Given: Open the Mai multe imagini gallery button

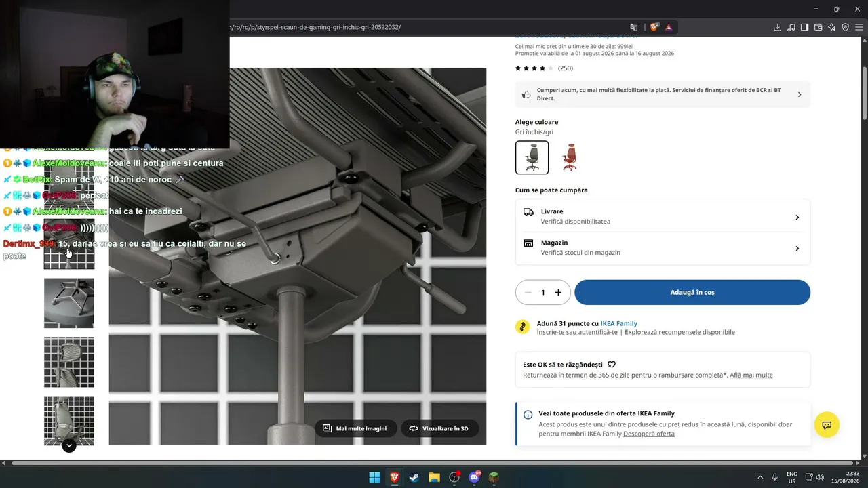Looking at the screenshot, I should [x=355, y=428].
